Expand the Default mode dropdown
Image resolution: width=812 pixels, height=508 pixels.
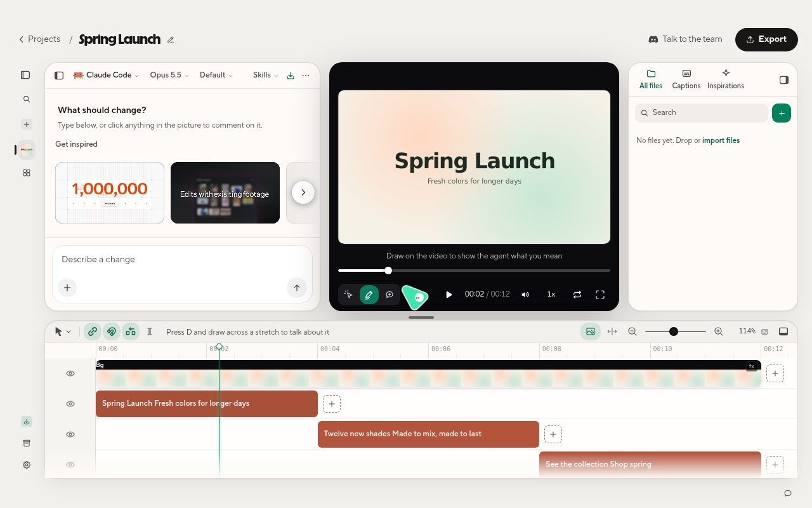click(216, 75)
